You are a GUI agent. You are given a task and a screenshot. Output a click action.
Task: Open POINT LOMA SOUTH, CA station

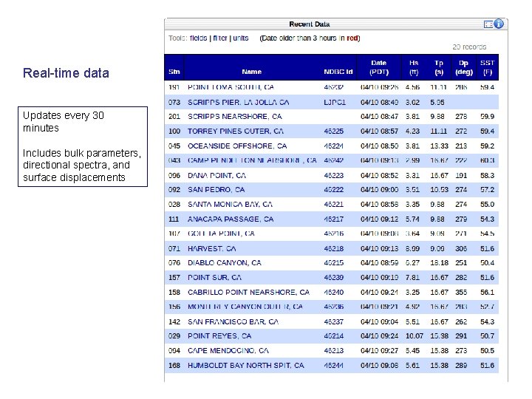pos(231,87)
